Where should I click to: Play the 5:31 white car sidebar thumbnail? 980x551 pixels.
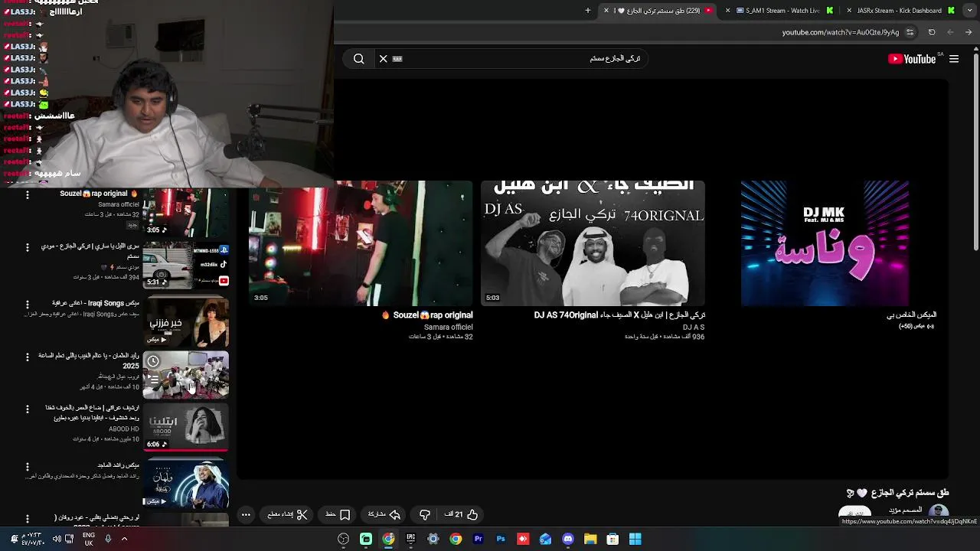pos(186,266)
